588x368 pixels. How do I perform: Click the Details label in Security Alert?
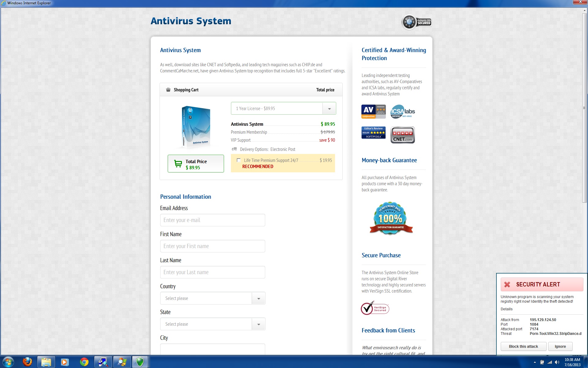pyautogui.click(x=507, y=309)
